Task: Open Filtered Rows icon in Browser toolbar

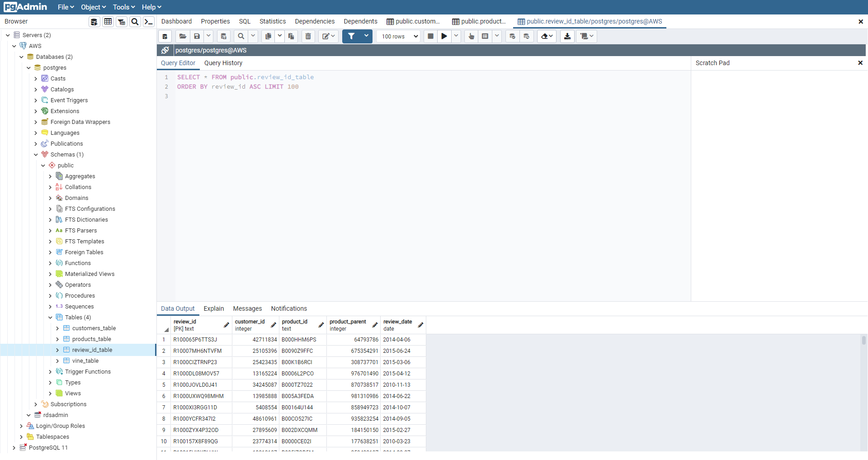Action: pyautogui.click(x=122, y=22)
